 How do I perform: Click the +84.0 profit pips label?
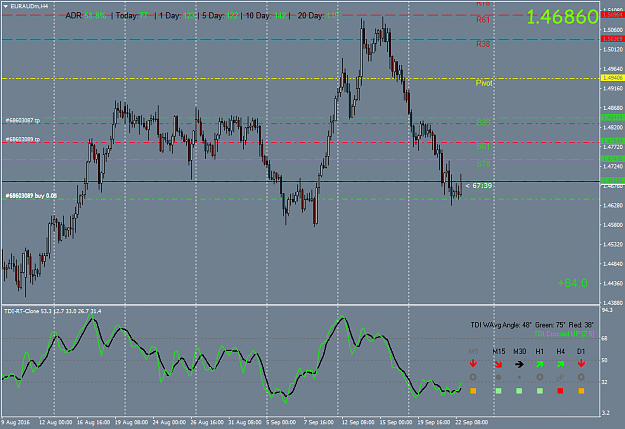(x=572, y=283)
